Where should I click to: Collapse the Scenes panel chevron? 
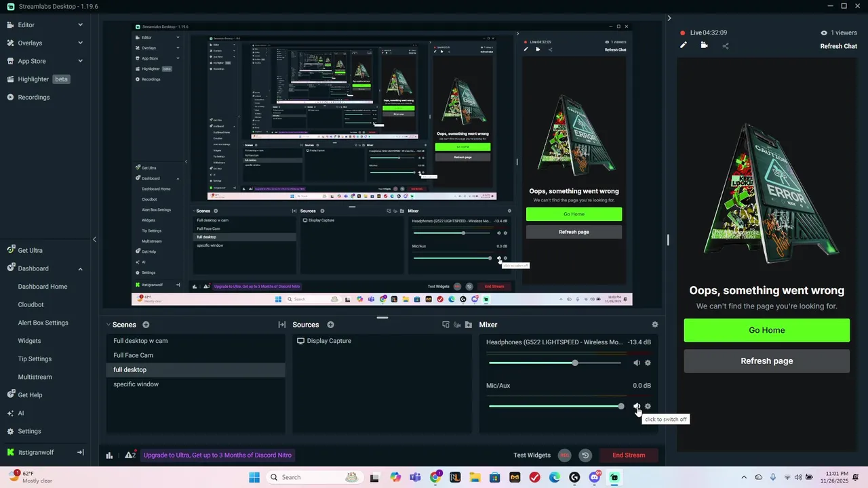108,325
